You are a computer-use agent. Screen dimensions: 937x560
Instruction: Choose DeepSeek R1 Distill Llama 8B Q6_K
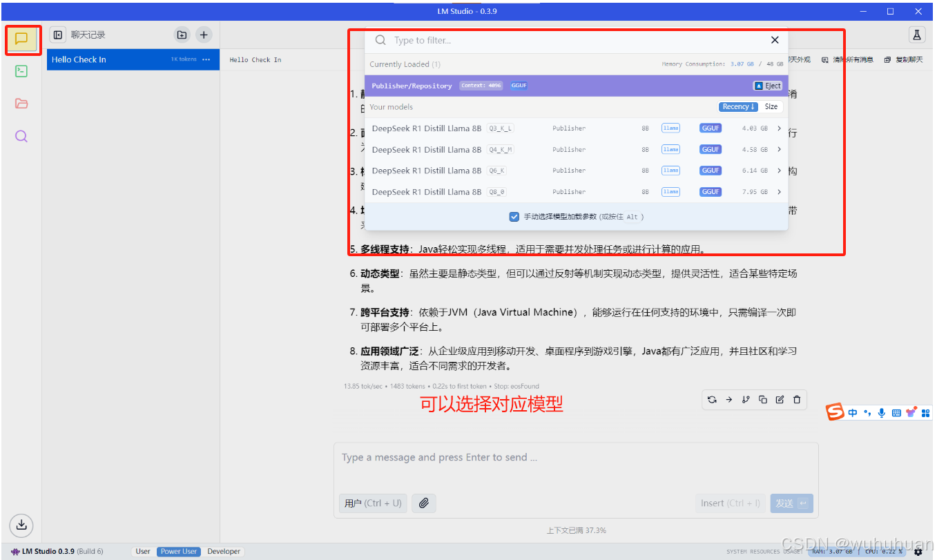(576, 171)
